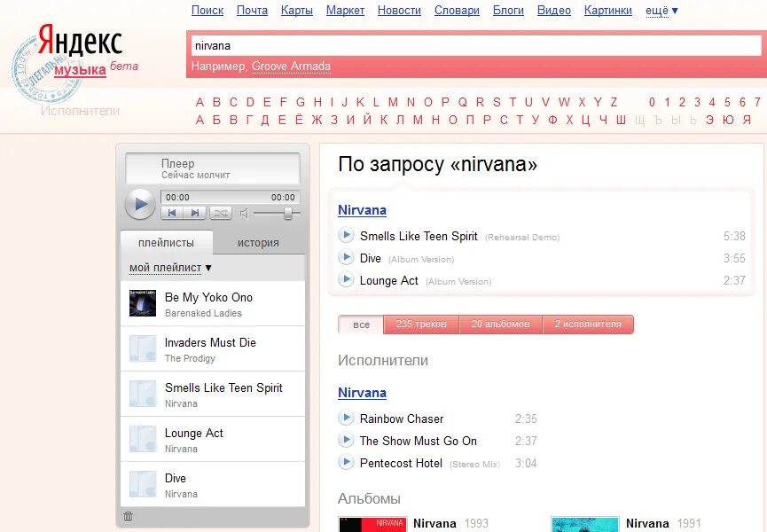Filter results by 20 альбомов
Viewport: 767px width, 532px height.
(x=500, y=325)
